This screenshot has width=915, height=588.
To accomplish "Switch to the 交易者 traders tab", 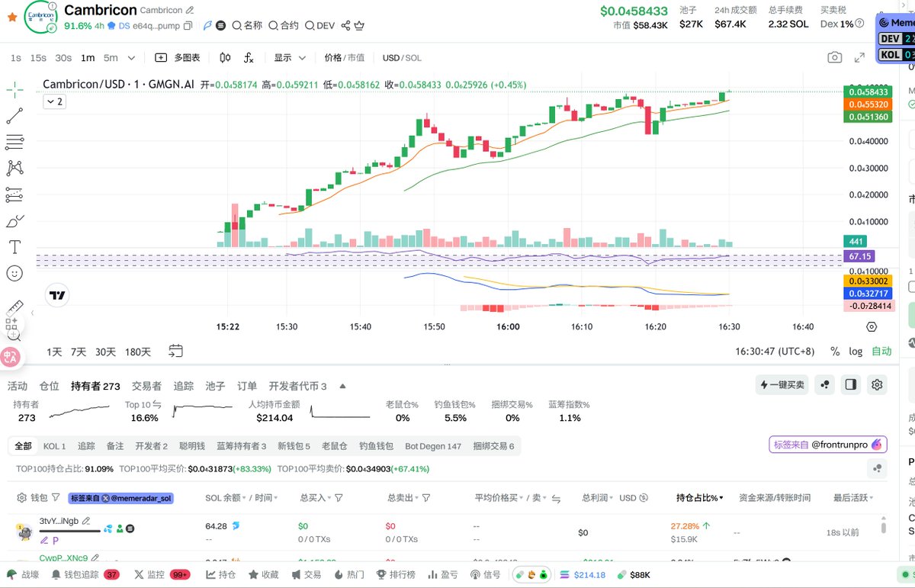I will click(x=146, y=386).
